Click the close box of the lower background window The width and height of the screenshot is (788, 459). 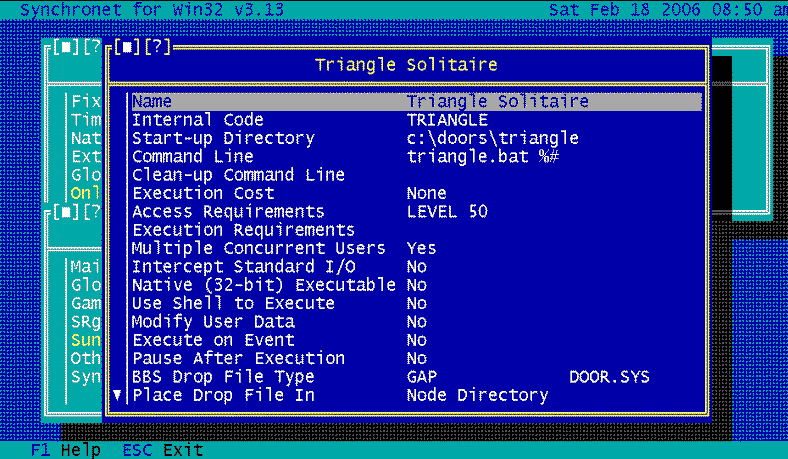pos(62,212)
